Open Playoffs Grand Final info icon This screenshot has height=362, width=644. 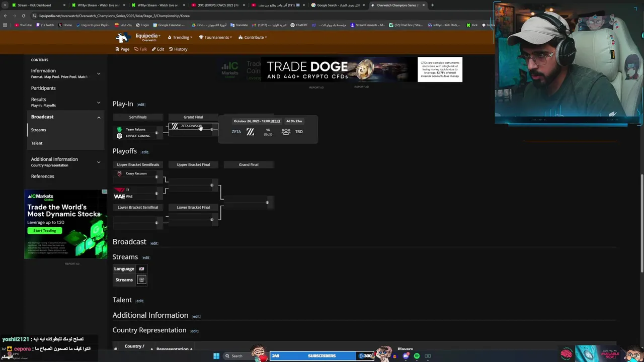coord(267,203)
